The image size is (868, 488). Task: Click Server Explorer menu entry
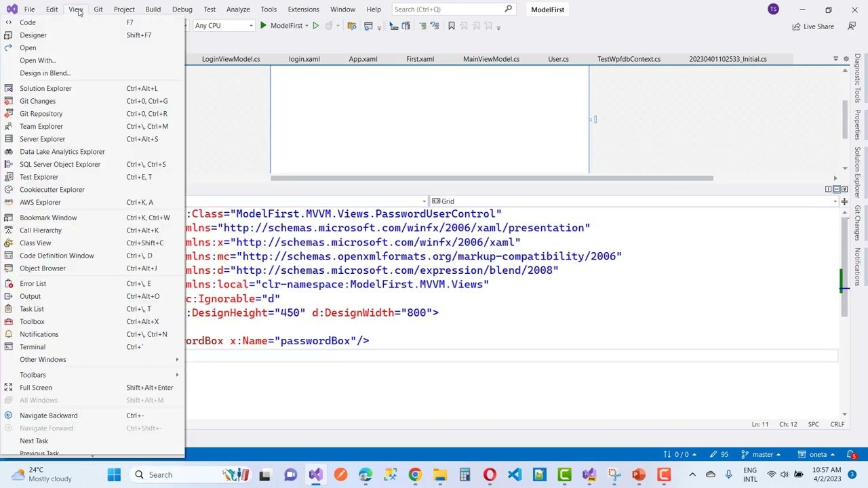point(92,139)
